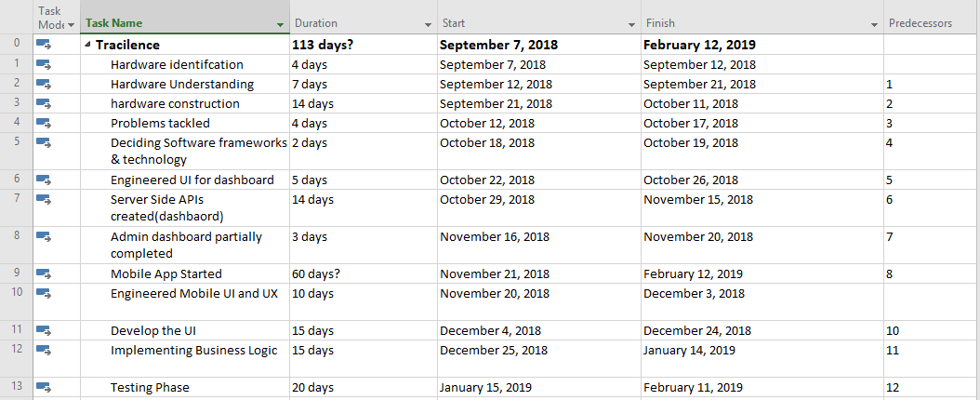The height and width of the screenshot is (400, 980).
Task: Click the task mode icon for Problems tackled
Action: point(44,123)
